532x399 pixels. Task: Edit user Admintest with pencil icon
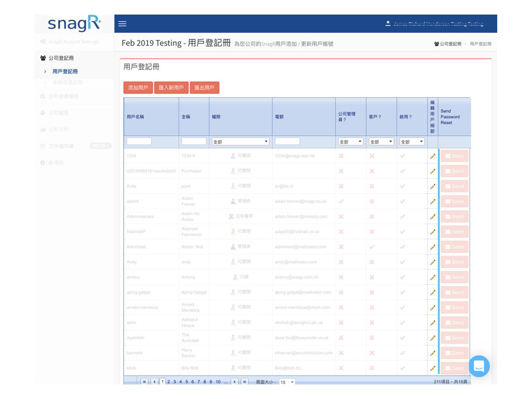433,247
